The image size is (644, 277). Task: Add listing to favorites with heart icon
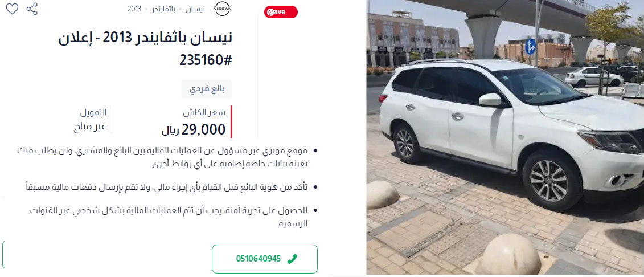click(x=13, y=9)
